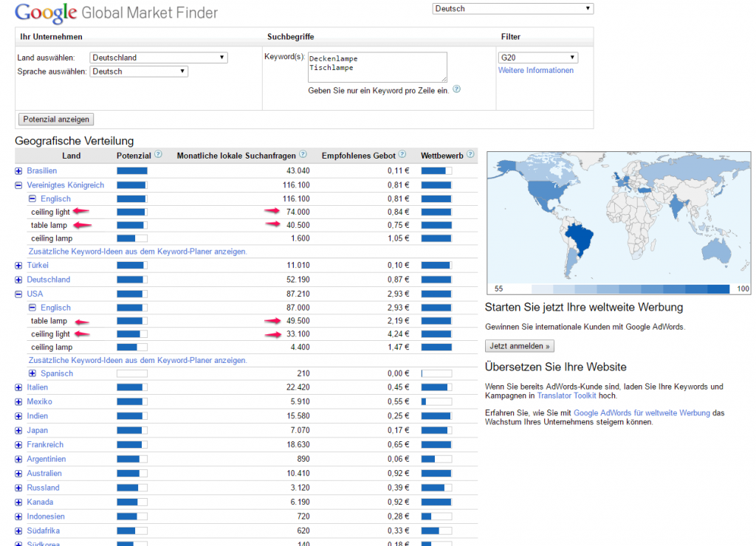
Task: Open the Translator Toolkit link
Action: point(566,395)
